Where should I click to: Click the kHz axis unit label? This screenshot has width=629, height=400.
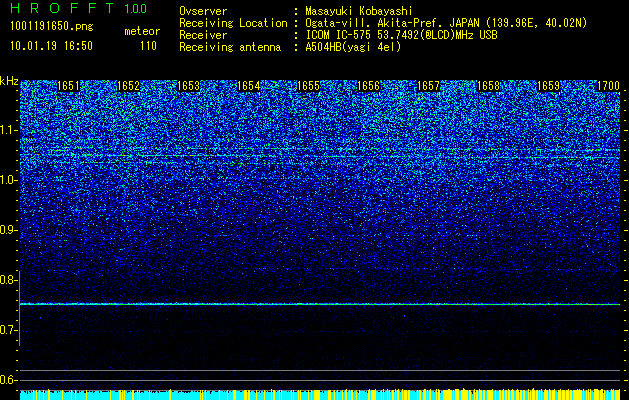click(9, 81)
